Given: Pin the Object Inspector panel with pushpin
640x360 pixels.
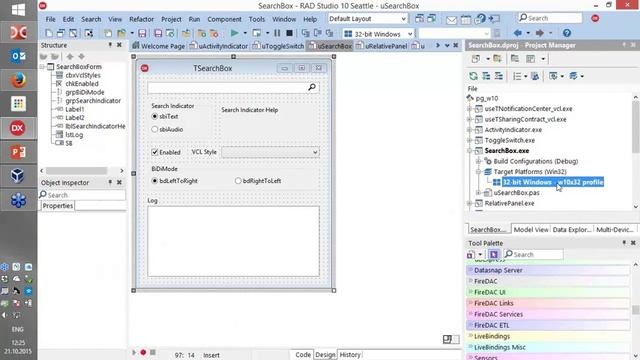Looking at the screenshot, I should [110, 182].
